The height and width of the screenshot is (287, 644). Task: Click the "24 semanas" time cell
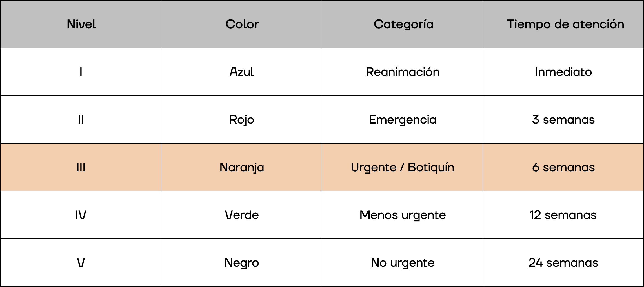[563, 263]
